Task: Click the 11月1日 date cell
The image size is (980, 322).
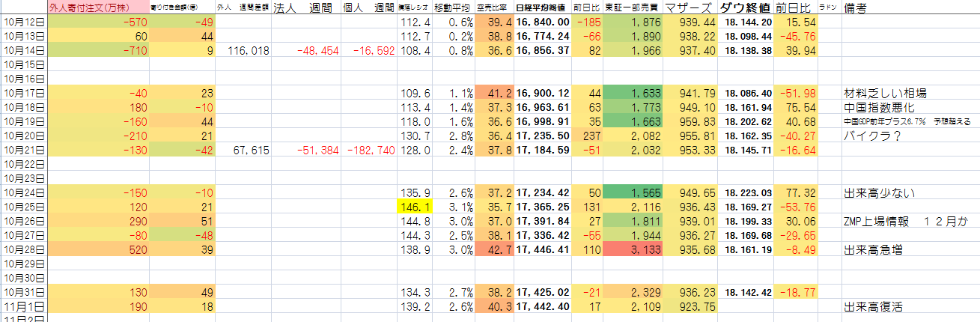Action: tap(23, 306)
